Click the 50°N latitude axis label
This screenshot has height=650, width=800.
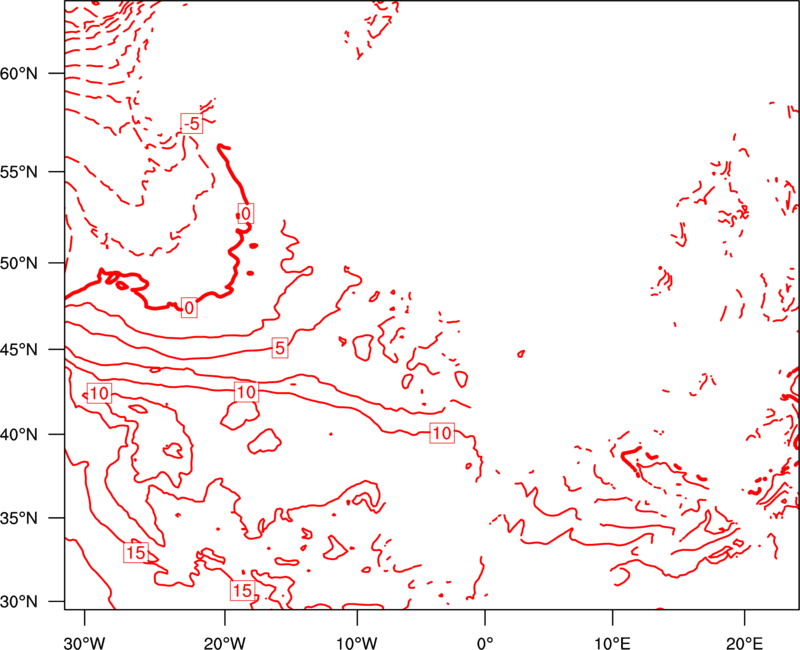(19, 263)
